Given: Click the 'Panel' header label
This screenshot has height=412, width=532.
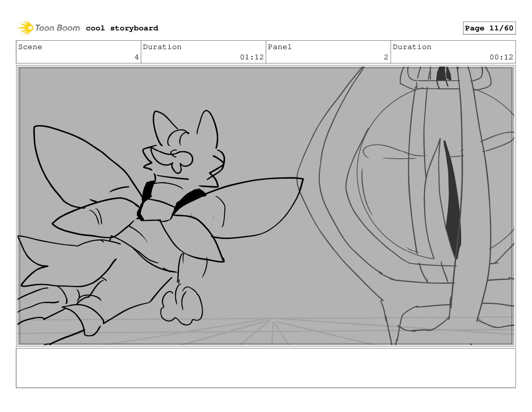Looking at the screenshot, I should pyautogui.click(x=280, y=47).
